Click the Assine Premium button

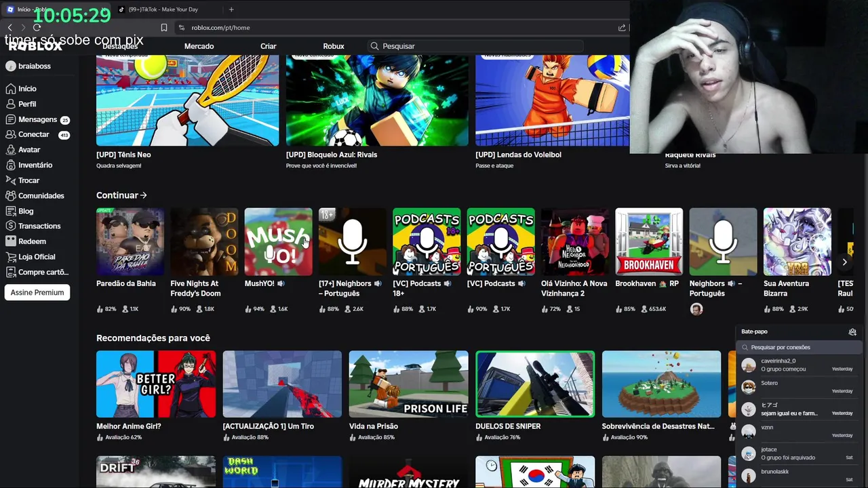click(37, 293)
